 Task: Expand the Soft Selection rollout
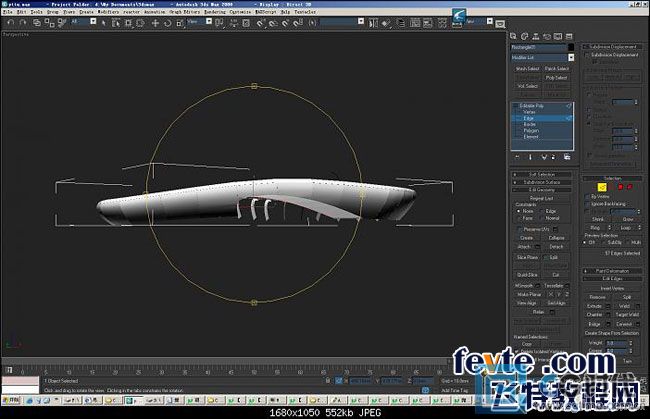click(541, 174)
